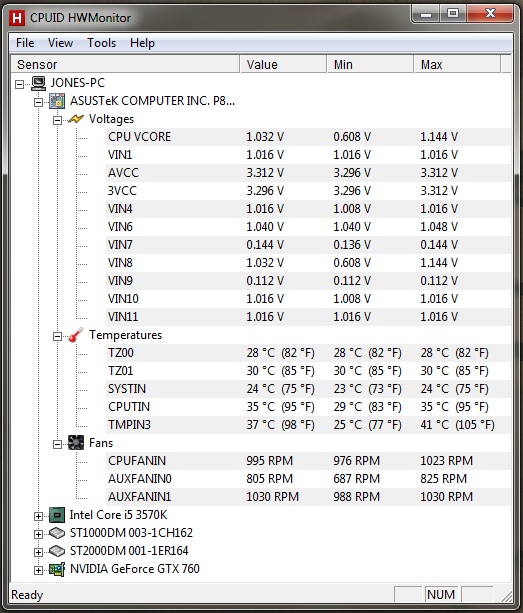Collapse the Voltages section
Screen dimensions: 523x613
point(57,120)
